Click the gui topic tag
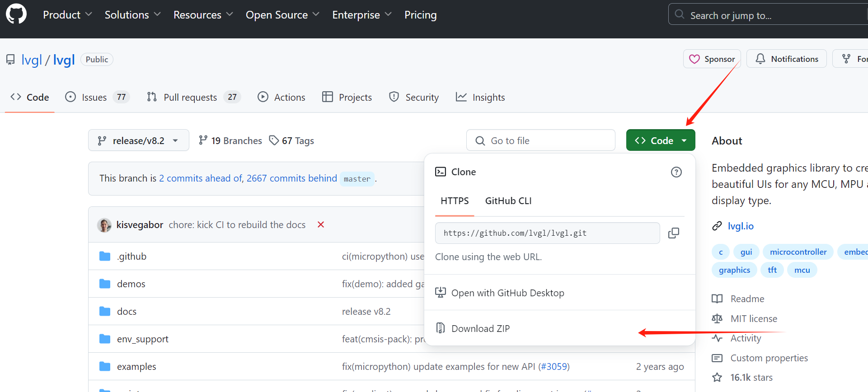Image resolution: width=868 pixels, height=392 pixels. coord(746,252)
